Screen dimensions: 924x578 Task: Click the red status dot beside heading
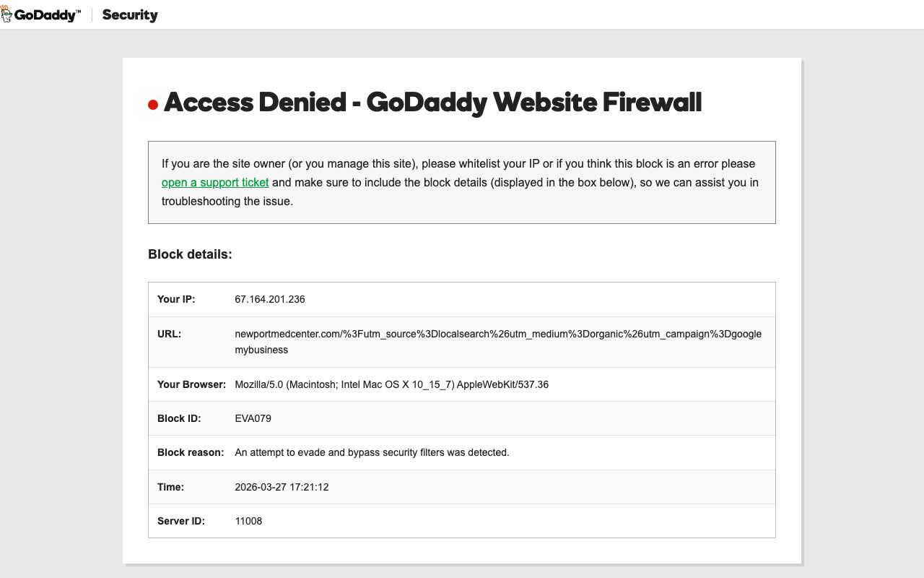pyautogui.click(x=153, y=105)
